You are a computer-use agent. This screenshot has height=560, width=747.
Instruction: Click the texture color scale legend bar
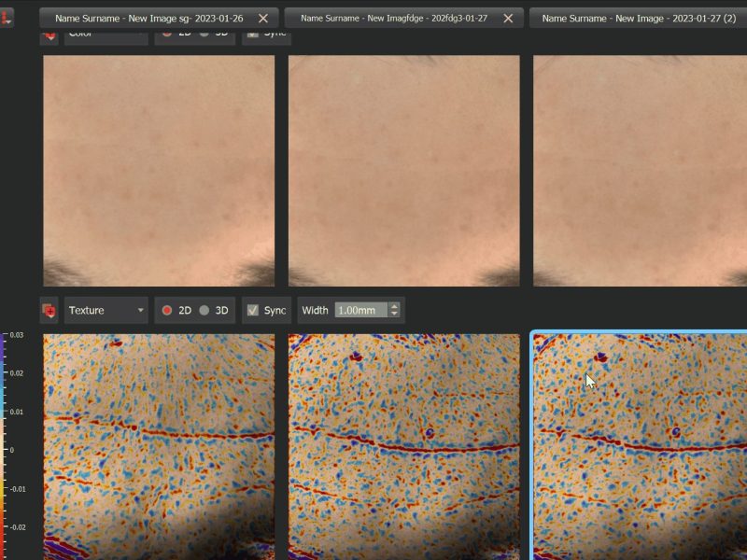click(x=4, y=439)
